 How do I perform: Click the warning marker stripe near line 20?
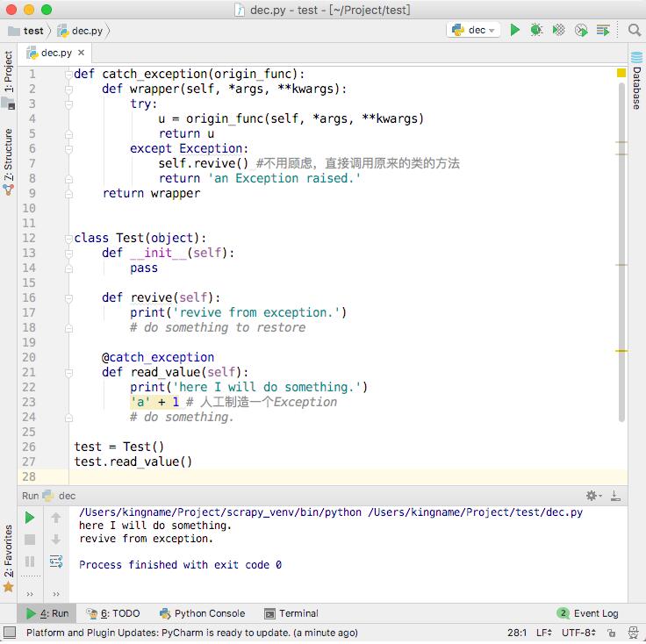tap(621, 351)
